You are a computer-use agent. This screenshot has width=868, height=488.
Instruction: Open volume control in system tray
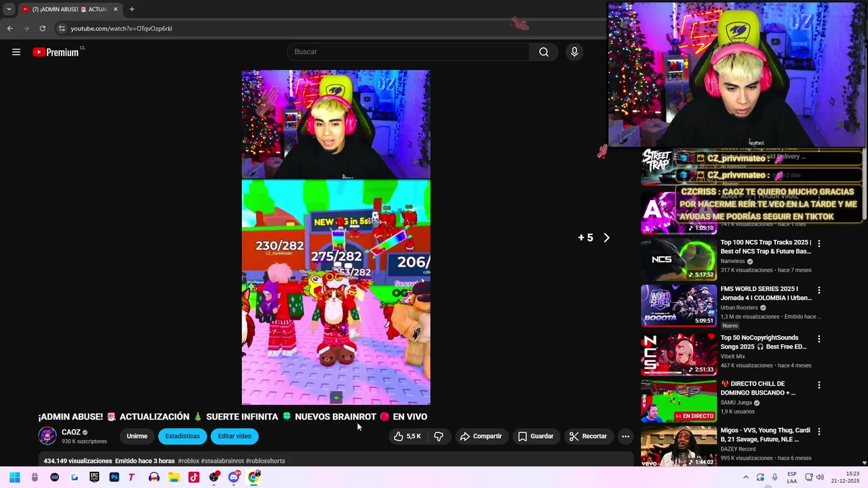(820, 477)
